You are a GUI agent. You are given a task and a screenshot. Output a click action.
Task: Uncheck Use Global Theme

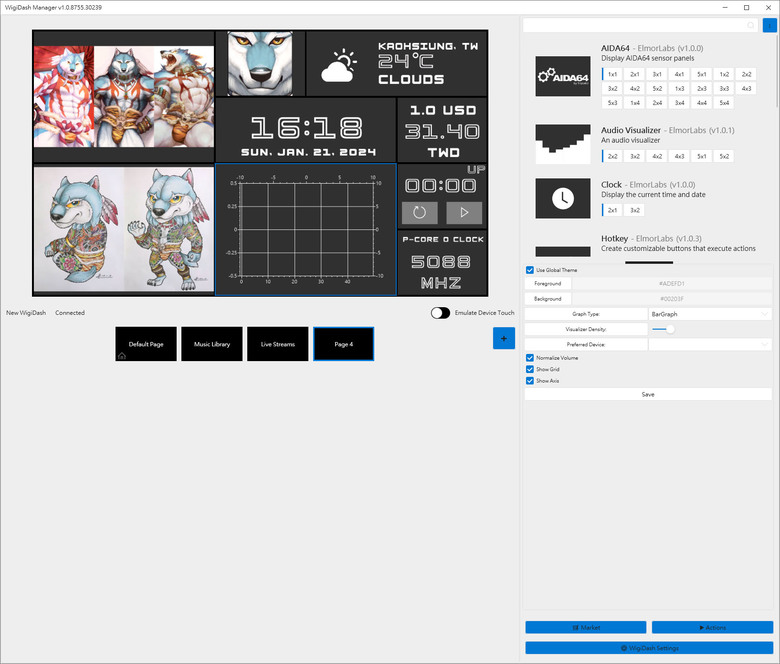[x=530, y=270]
